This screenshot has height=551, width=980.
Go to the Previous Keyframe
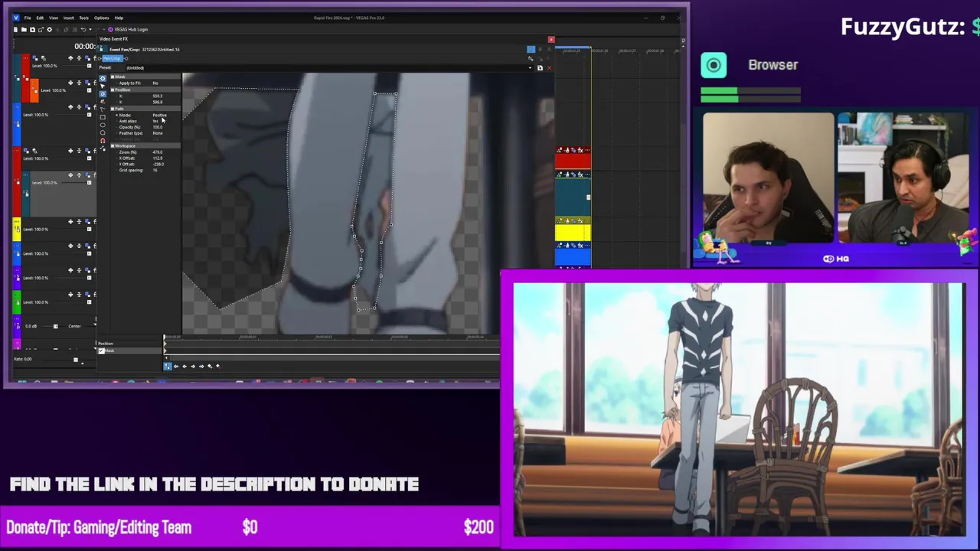pyautogui.click(x=185, y=366)
